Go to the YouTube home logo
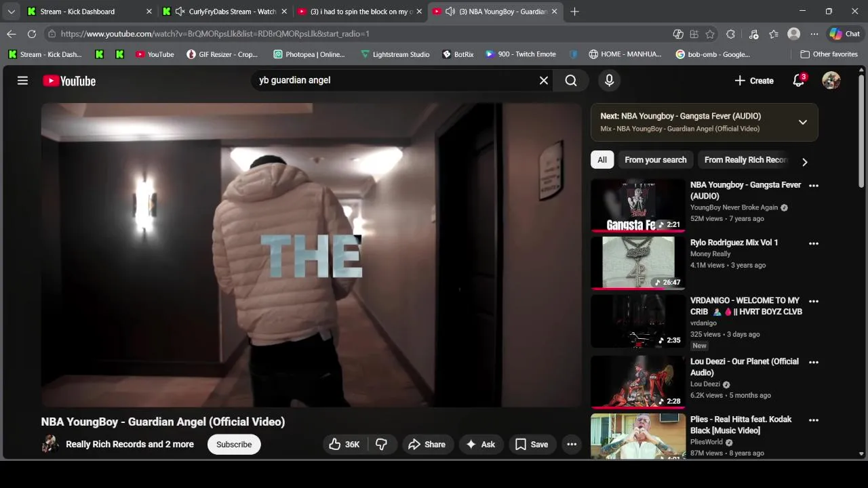868x488 pixels. pyautogui.click(x=69, y=81)
